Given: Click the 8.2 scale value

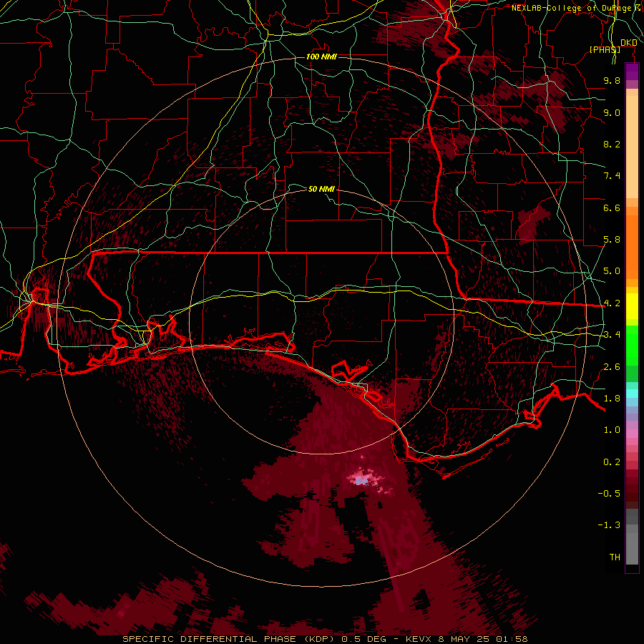Looking at the screenshot, I should point(612,144).
